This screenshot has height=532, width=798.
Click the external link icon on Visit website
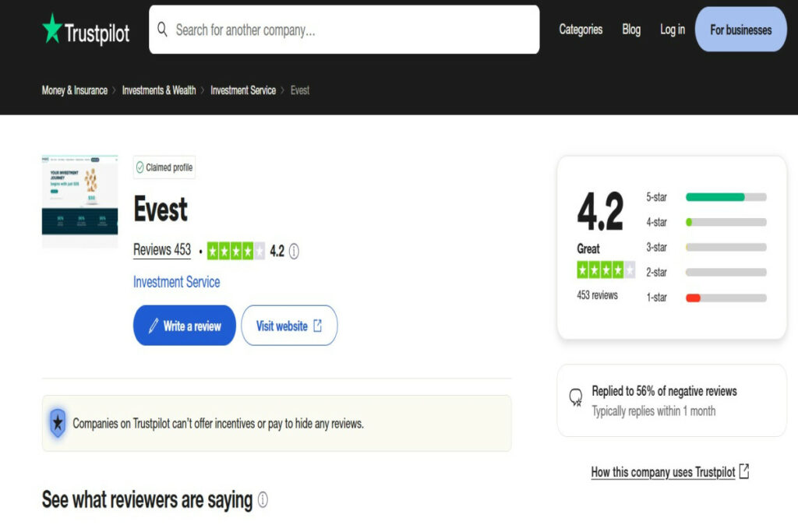point(318,326)
